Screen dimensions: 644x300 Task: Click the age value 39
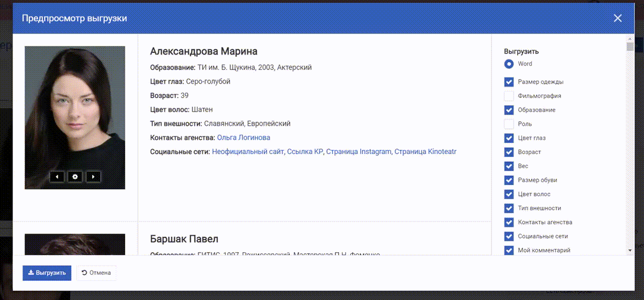click(185, 96)
